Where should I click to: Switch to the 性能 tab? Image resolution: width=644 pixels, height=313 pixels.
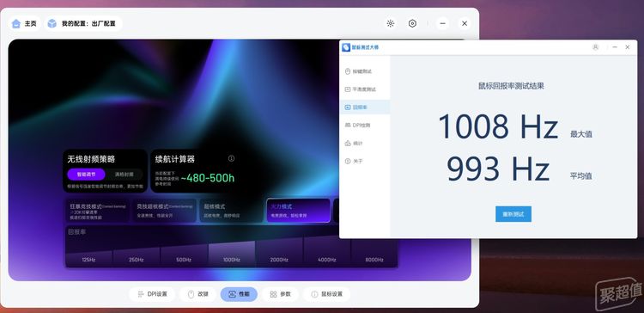(x=239, y=294)
